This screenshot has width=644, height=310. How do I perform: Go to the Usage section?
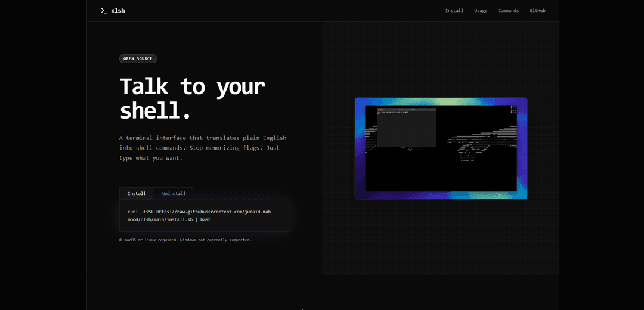(481, 11)
